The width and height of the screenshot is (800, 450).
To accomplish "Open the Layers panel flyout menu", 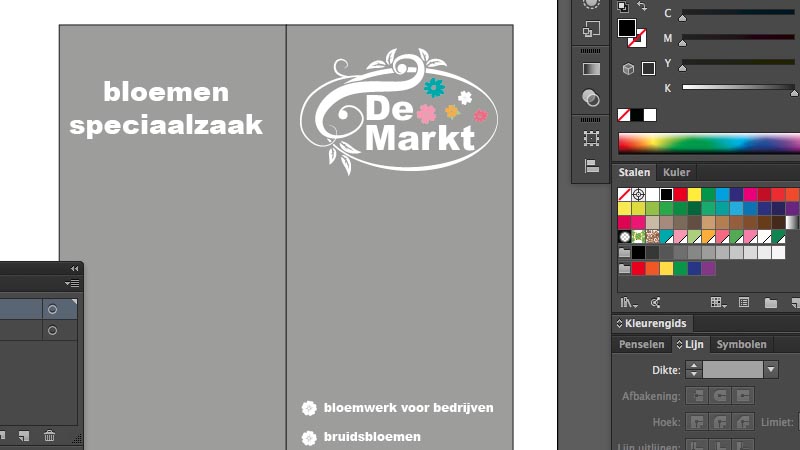I will [72, 284].
